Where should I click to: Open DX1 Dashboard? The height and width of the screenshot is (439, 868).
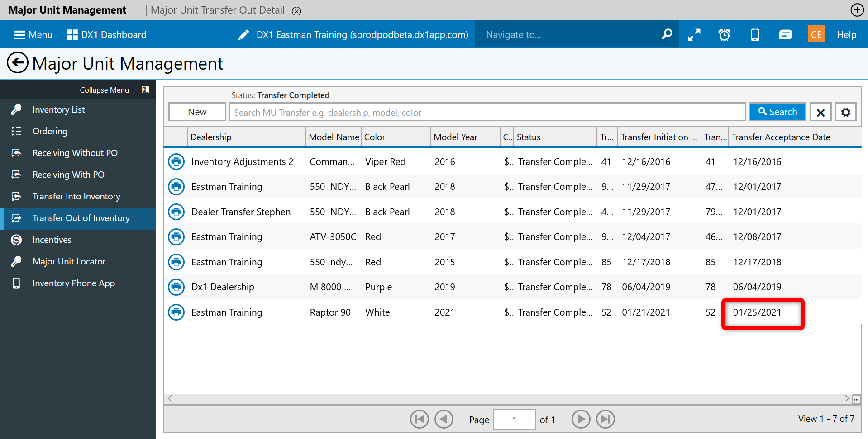tap(107, 35)
